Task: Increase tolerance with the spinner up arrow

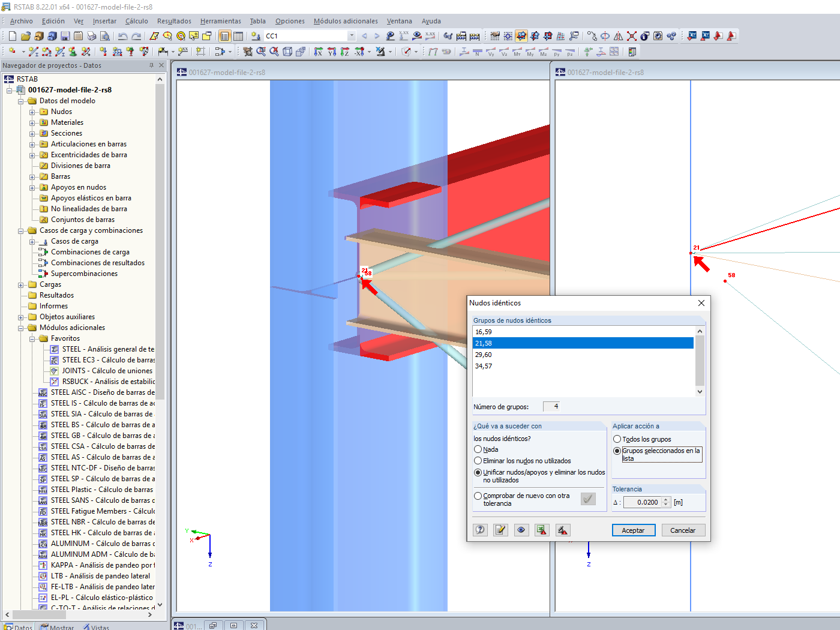Action: point(666,500)
